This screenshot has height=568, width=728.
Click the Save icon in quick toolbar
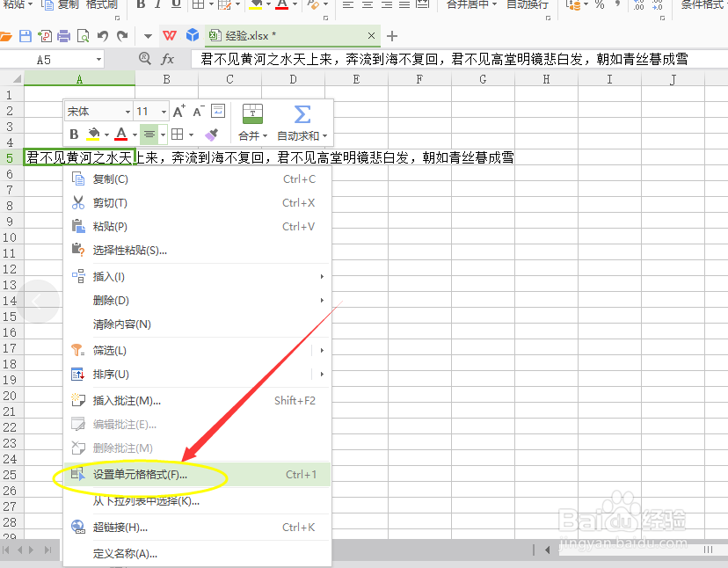(x=25, y=36)
